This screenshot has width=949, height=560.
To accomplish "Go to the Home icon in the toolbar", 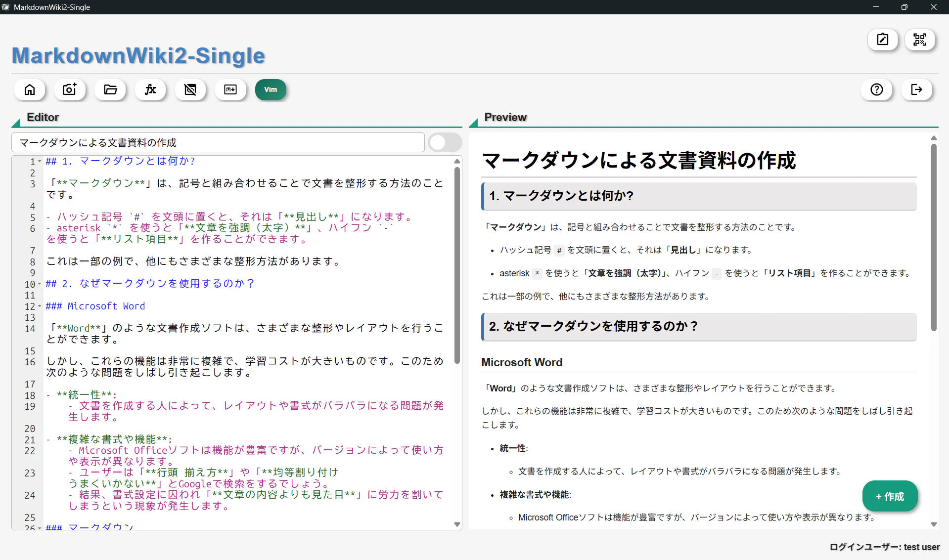I will coord(30,89).
